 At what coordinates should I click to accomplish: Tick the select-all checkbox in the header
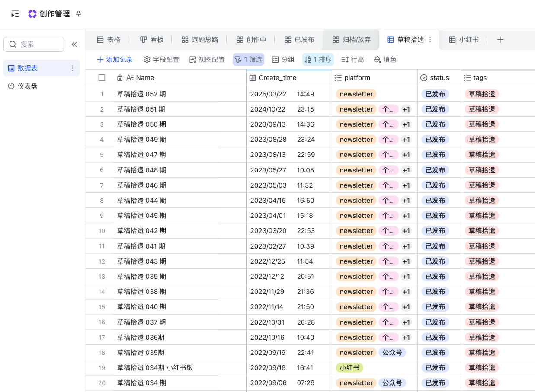point(102,78)
